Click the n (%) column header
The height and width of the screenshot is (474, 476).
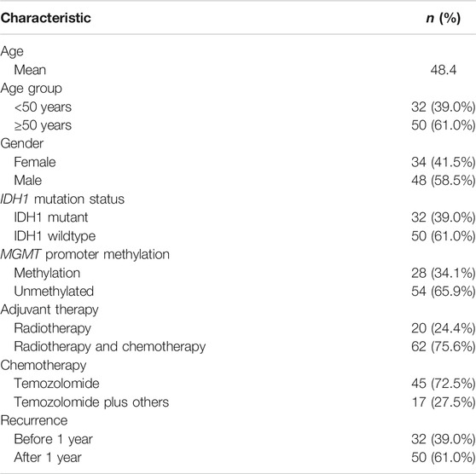pos(444,18)
